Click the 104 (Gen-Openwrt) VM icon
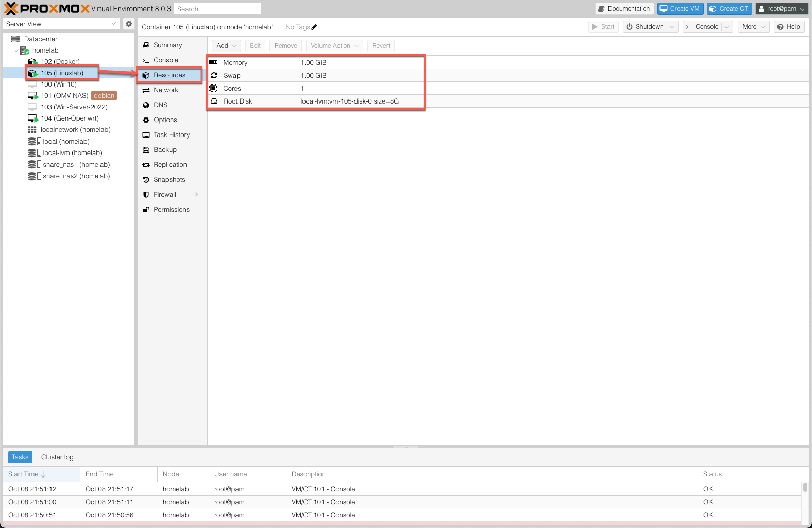Screen dimensions: 812x528 click(32, 118)
